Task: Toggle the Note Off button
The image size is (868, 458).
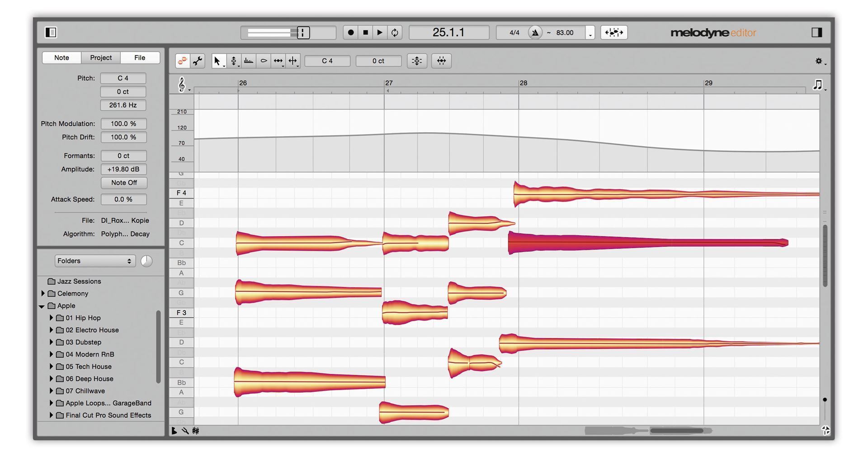Action: (124, 183)
